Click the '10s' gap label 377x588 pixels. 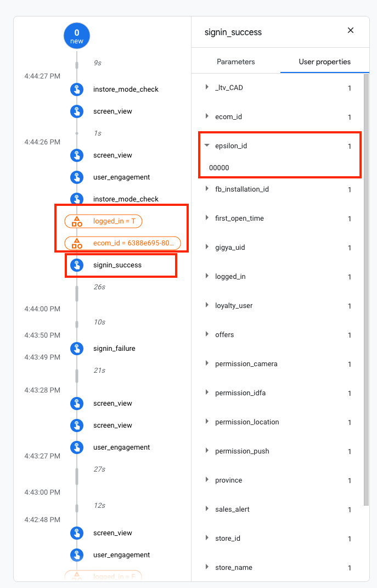pyautogui.click(x=99, y=322)
